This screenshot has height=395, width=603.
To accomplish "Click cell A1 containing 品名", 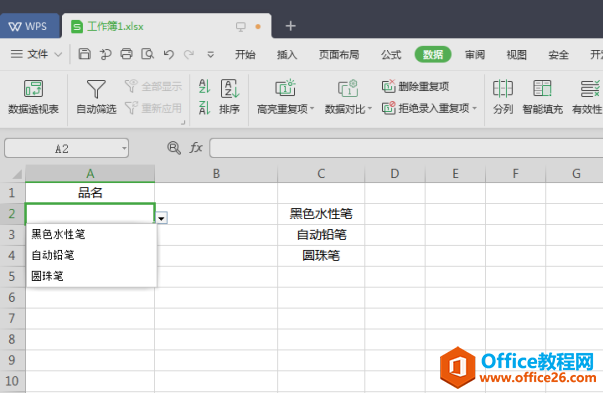I will 90,193.
